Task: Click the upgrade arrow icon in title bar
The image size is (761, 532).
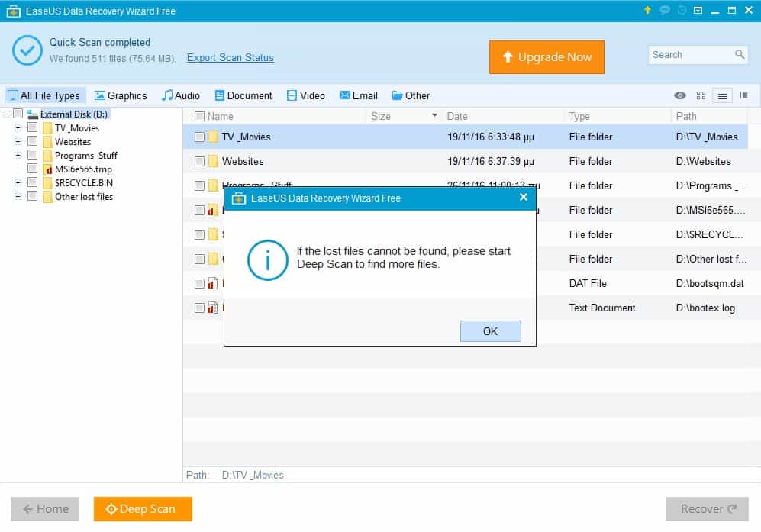Action: (x=647, y=10)
